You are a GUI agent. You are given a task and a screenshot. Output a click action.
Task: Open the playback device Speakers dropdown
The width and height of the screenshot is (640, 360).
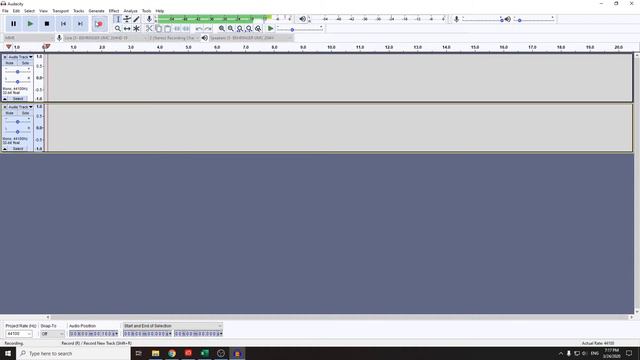[251, 38]
